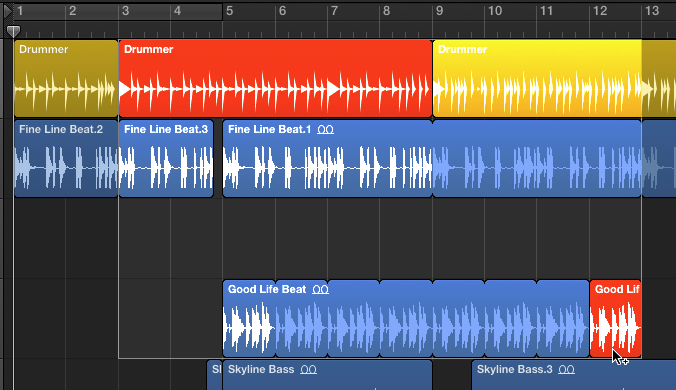Click the cycle range in the bar ruler
The height and width of the screenshot is (390, 676).
[118, 12]
